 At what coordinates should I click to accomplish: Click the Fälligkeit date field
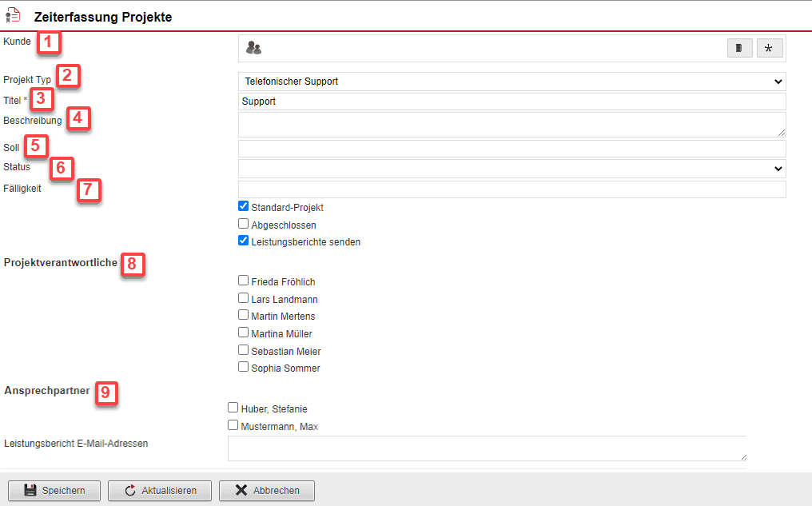coord(511,189)
